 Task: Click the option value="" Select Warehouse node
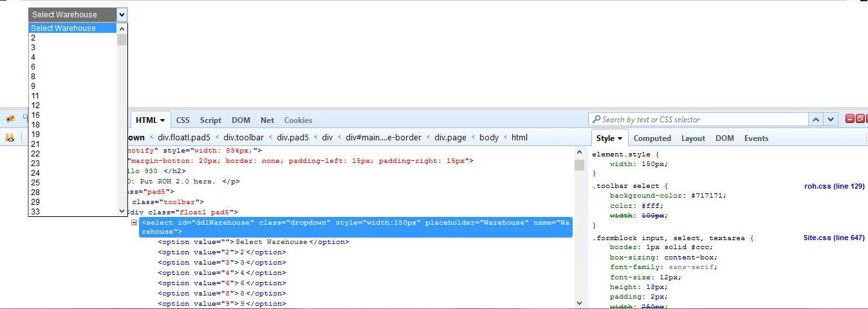(254, 242)
